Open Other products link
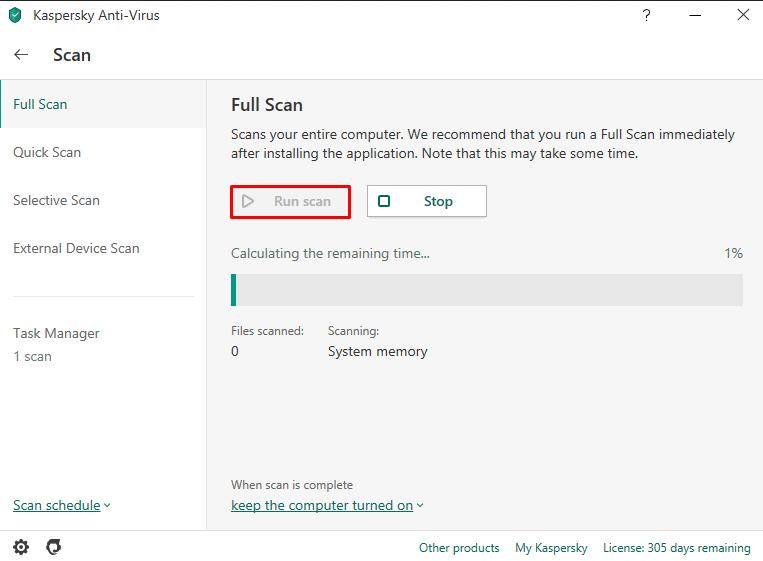This screenshot has height=561, width=763. (x=459, y=548)
